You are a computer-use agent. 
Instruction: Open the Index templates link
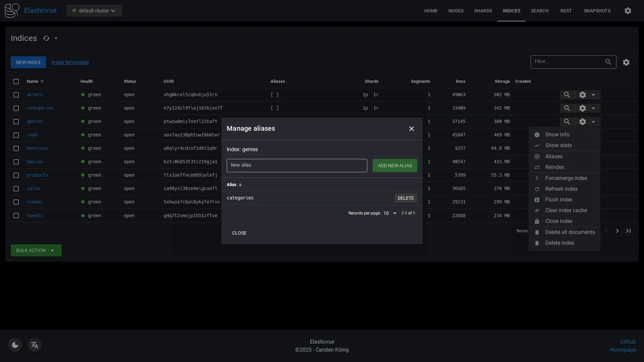[70, 62]
